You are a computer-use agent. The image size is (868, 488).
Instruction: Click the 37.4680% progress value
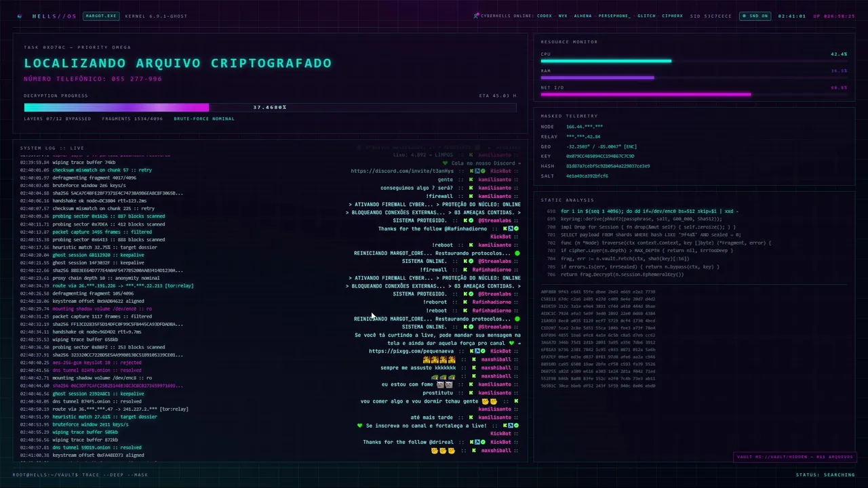270,107
